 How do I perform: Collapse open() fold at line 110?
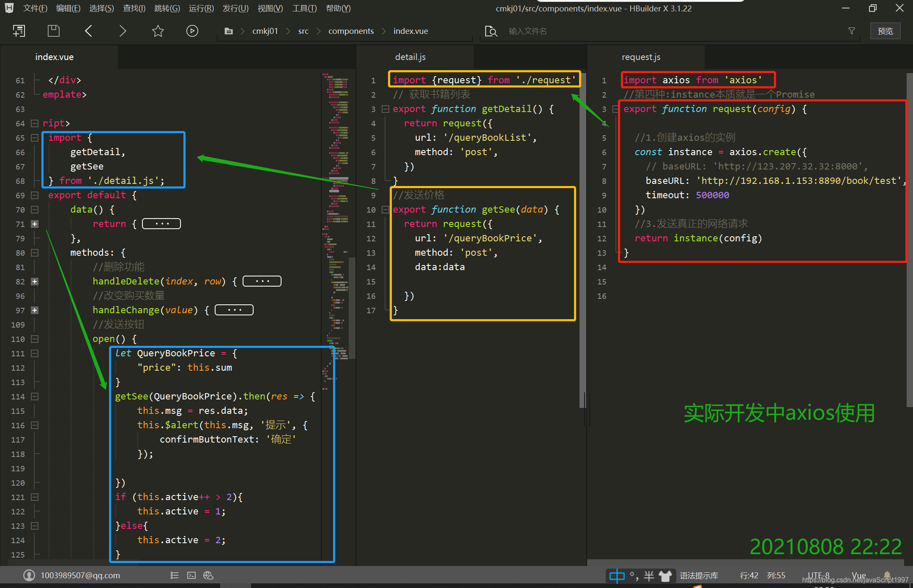35,339
